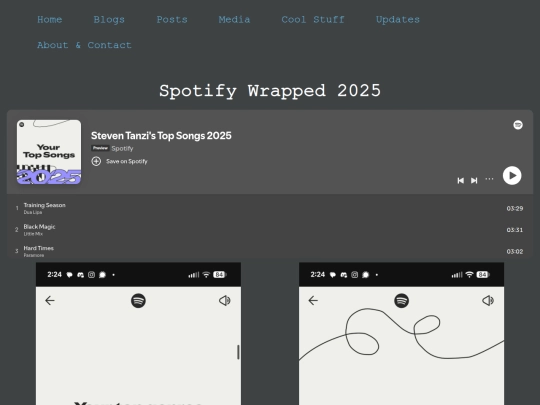Visit the Updates page
The width and height of the screenshot is (540, 405).
click(398, 20)
